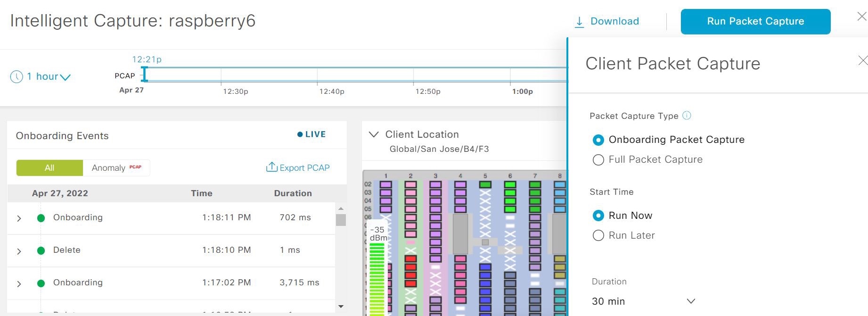The width and height of the screenshot is (868, 316).
Task: Click the 1 ms duration value
Action: pyautogui.click(x=290, y=250)
